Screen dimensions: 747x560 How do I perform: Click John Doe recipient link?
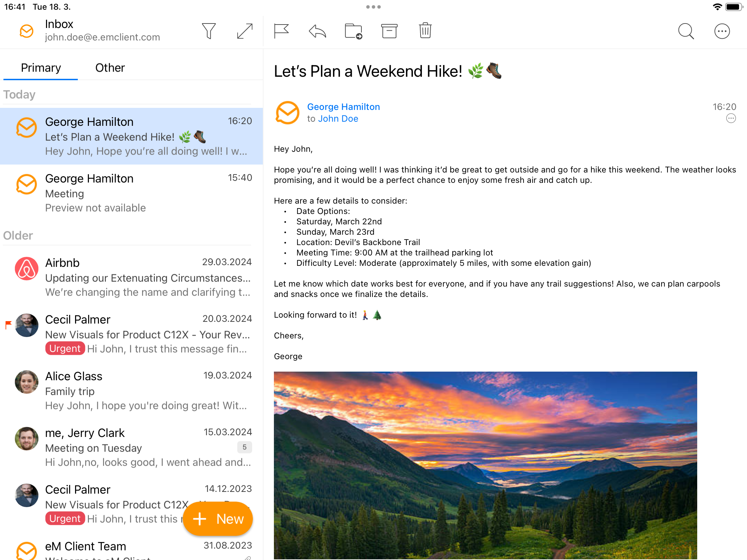click(338, 119)
